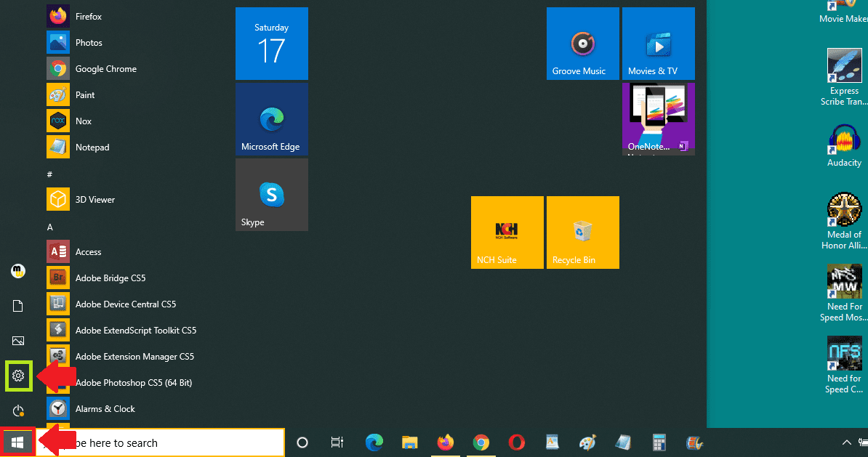
Task: Open Adobe Bridge CS5
Action: (96, 278)
